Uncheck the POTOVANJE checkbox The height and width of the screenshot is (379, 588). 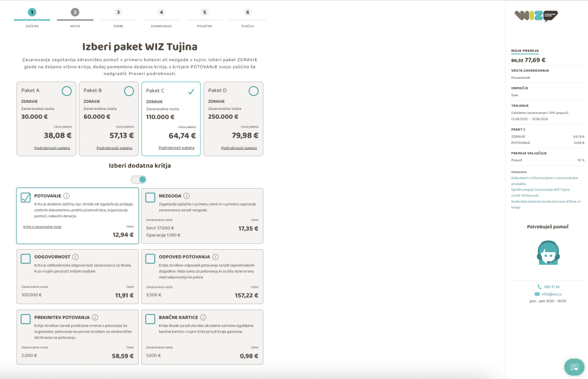[x=25, y=197]
